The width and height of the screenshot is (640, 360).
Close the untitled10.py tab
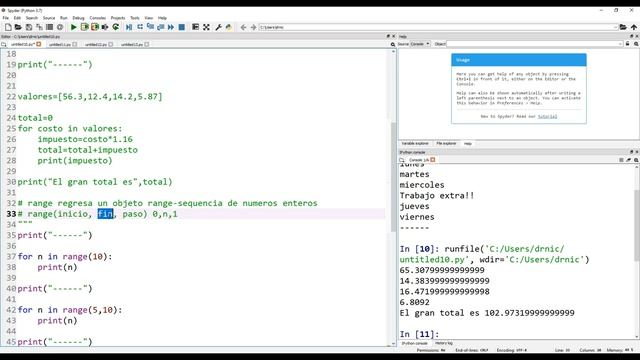39,44
